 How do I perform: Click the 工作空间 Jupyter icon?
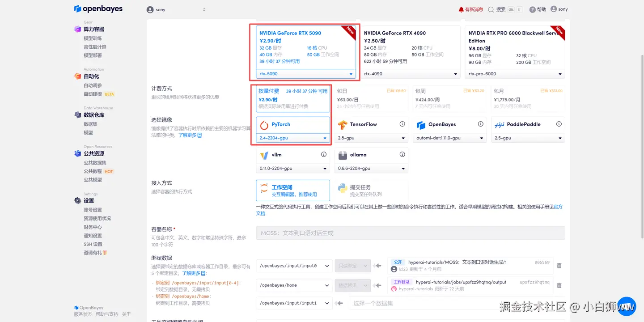tap(264, 188)
